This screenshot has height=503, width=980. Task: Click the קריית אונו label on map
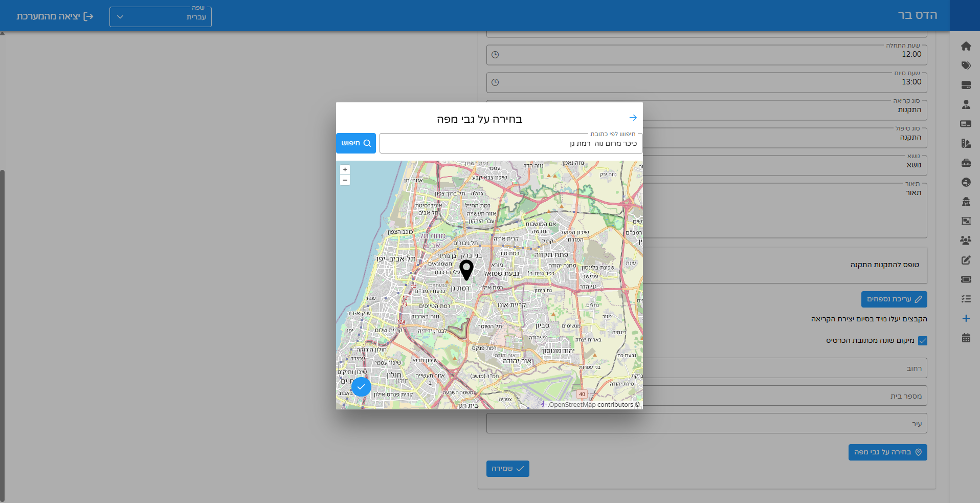coord(511,305)
